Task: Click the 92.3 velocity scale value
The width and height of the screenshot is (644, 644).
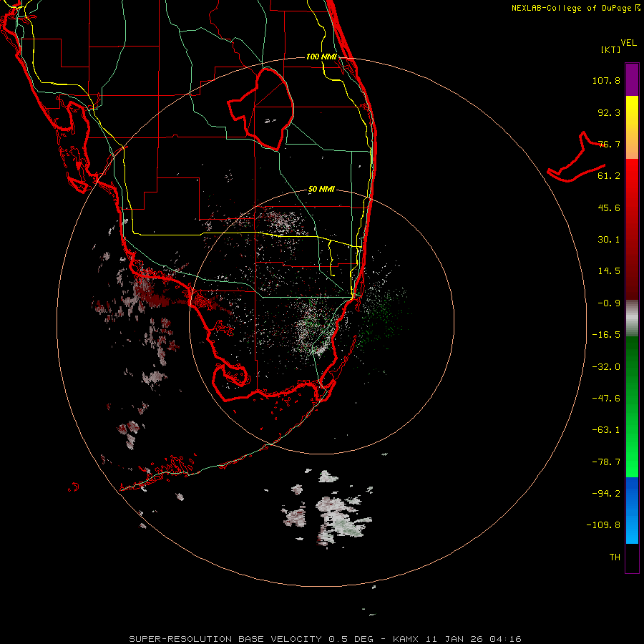Action: tap(609, 112)
